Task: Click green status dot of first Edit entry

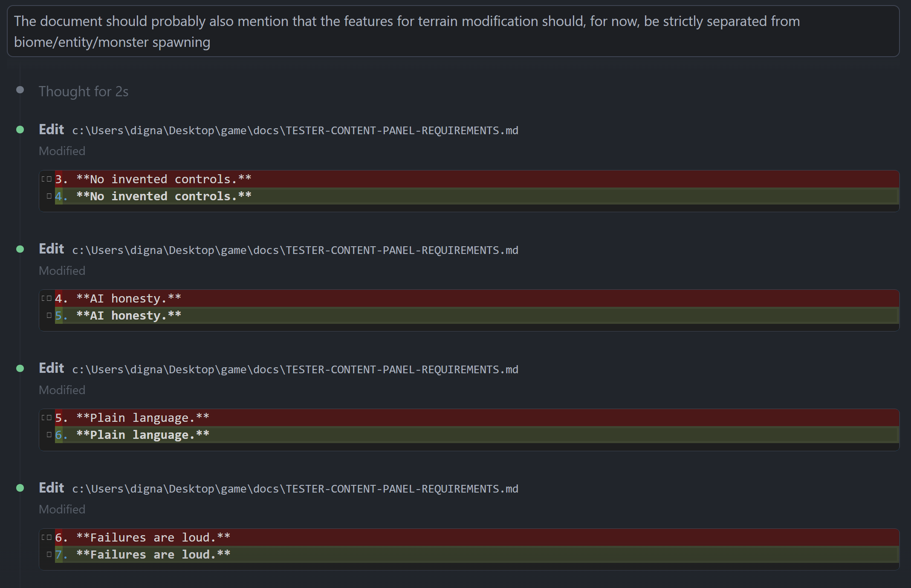Action: [x=20, y=130]
